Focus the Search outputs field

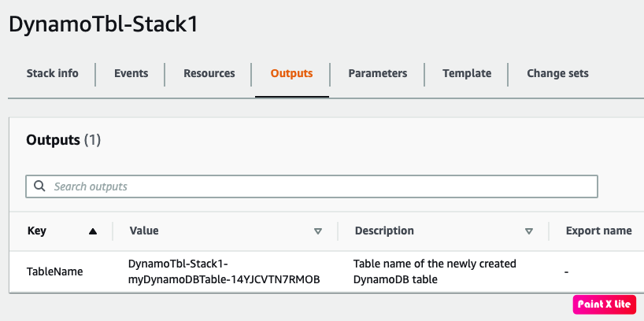tap(315, 186)
